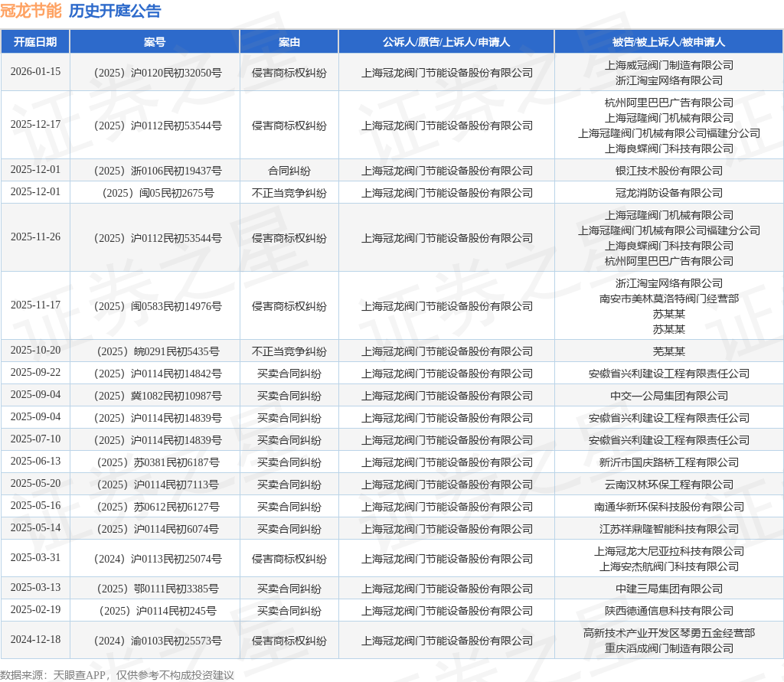Select the 被告/被上诉人/被申请人 column header
Viewport: 784px width, 682px height.
(x=668, y=42)
